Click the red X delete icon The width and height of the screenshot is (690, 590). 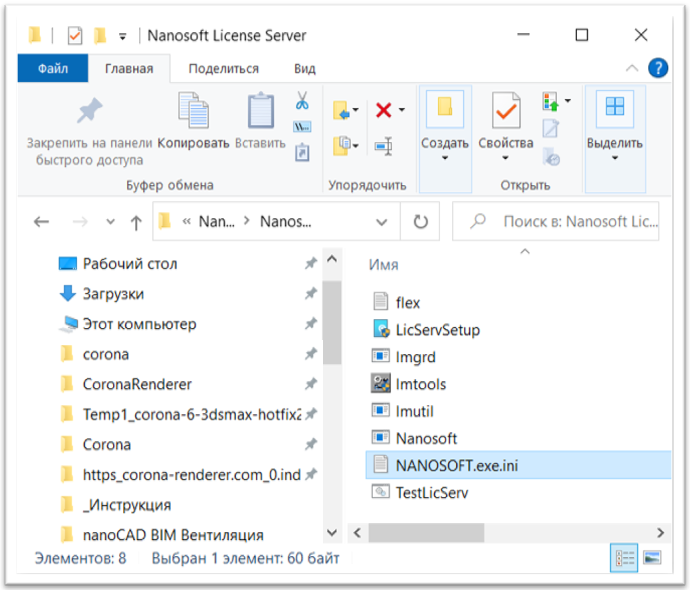click(x=384, y=110)
